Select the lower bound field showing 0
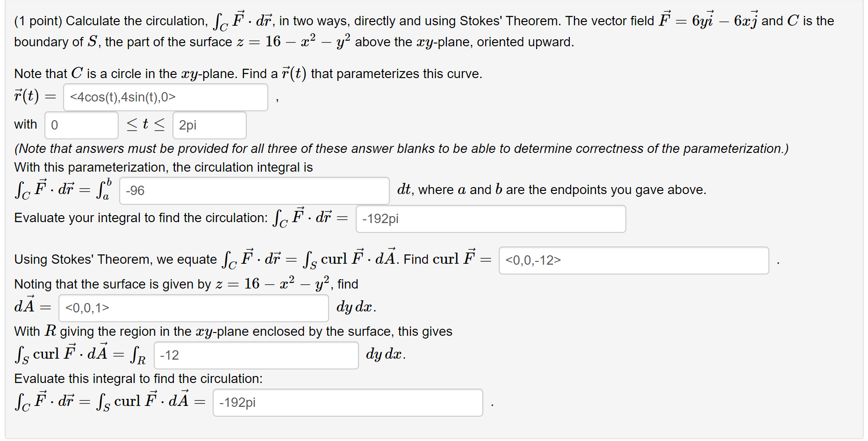This screenshot has height=441, width=868. [81, 125]
